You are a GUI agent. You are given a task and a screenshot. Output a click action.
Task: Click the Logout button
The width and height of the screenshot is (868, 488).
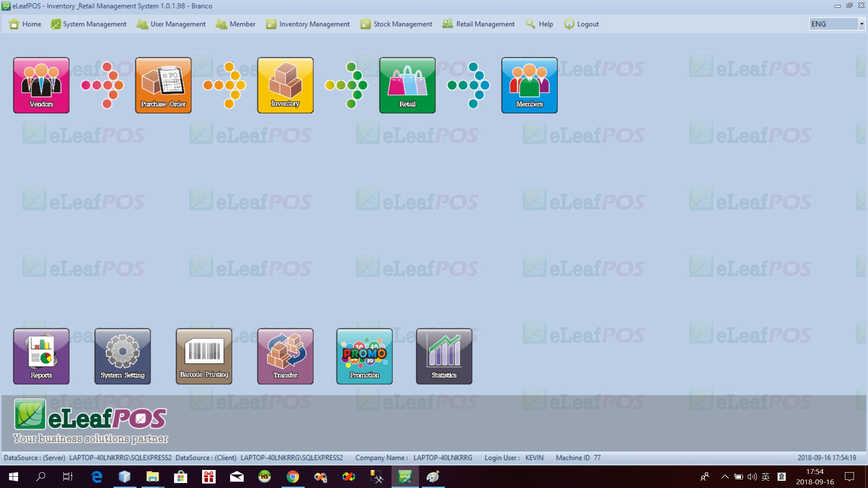coord(581,24)
